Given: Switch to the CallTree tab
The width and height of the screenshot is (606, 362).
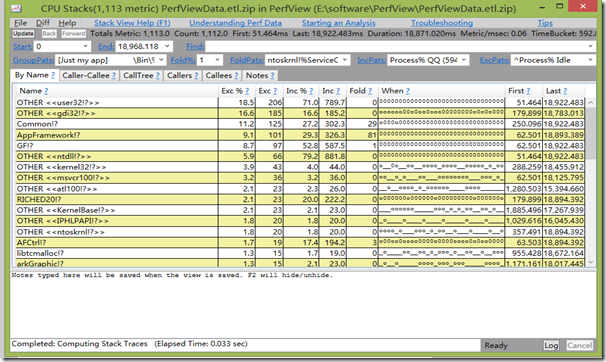Looking at the screenshot, I should 141,75.
